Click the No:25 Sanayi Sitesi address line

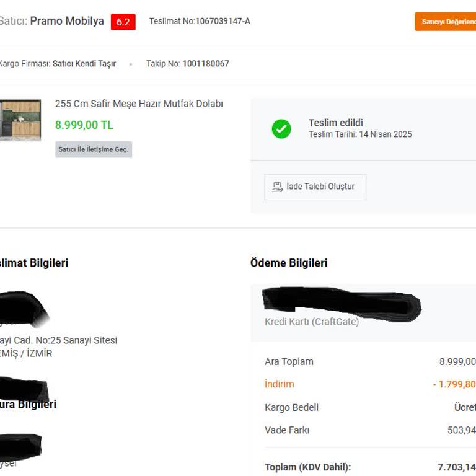59,340
